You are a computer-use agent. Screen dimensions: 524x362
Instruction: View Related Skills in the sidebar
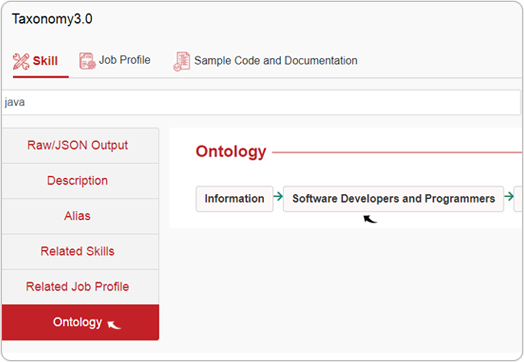80,252
